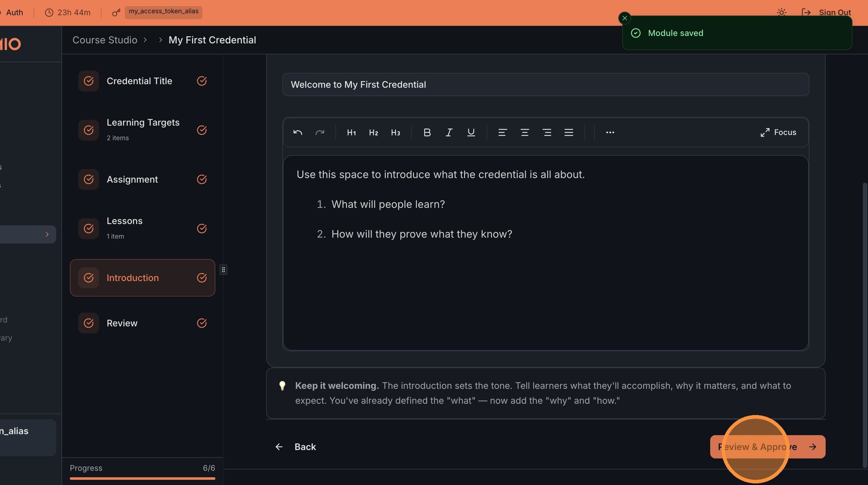Toggle underline formatting
The image size is (868, 485).
[x=471, y=132]
